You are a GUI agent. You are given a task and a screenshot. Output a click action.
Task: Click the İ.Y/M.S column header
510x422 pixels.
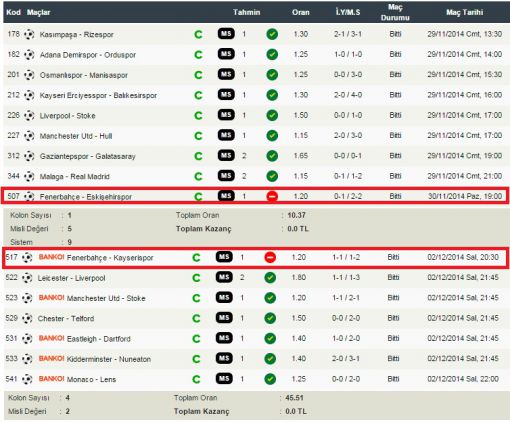tap(348, 12)
